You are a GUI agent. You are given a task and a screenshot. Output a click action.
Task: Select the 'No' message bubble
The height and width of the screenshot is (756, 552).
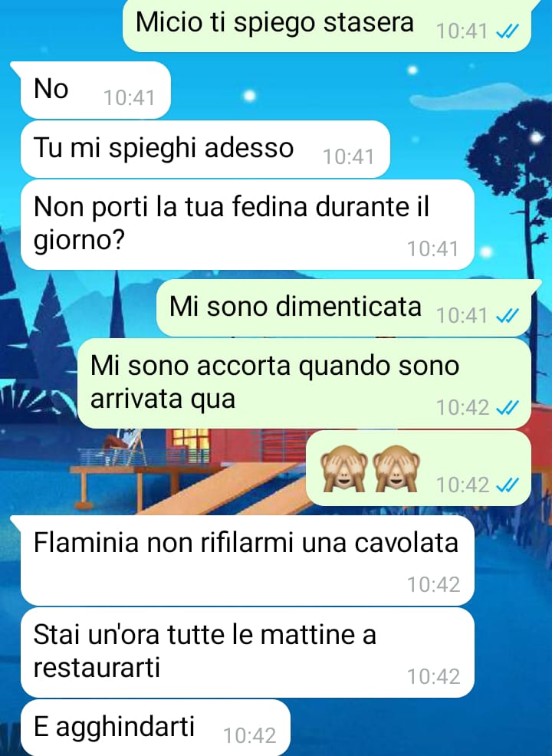tap(96, 90)
